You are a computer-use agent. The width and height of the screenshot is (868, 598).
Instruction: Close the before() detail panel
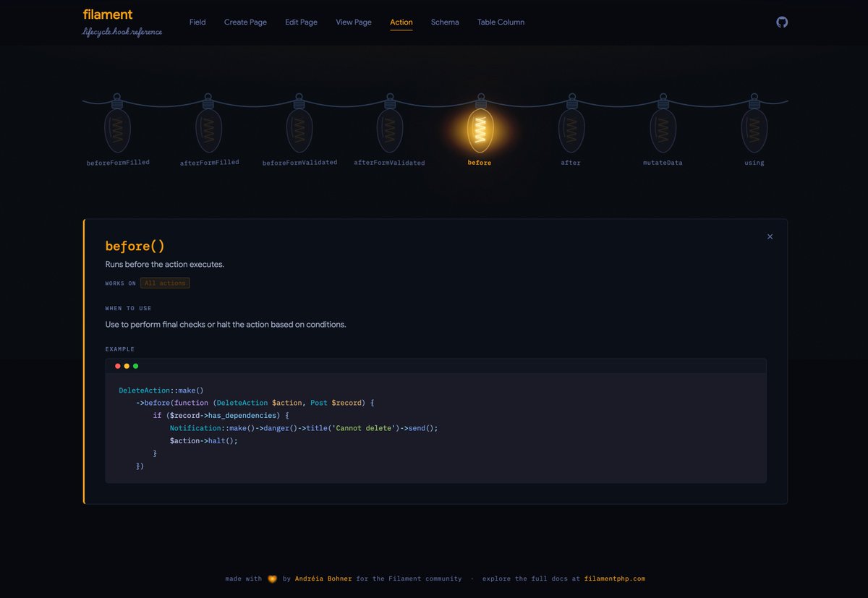coord(770,236)
